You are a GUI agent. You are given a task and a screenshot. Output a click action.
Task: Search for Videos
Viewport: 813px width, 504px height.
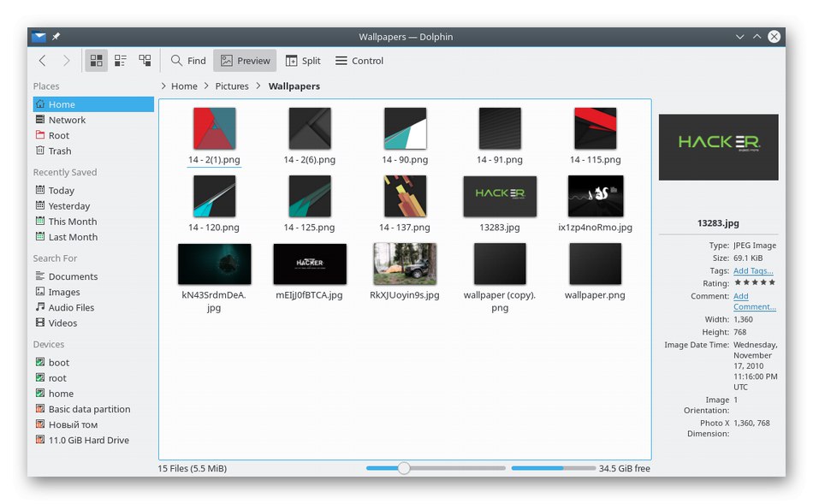pyautogui.click(x=93, y=323)
